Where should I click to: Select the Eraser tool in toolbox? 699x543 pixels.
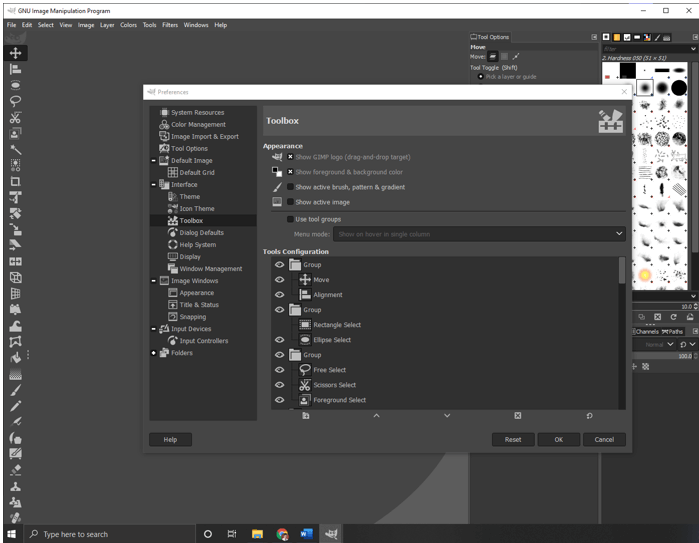click(x=16, y=470)
